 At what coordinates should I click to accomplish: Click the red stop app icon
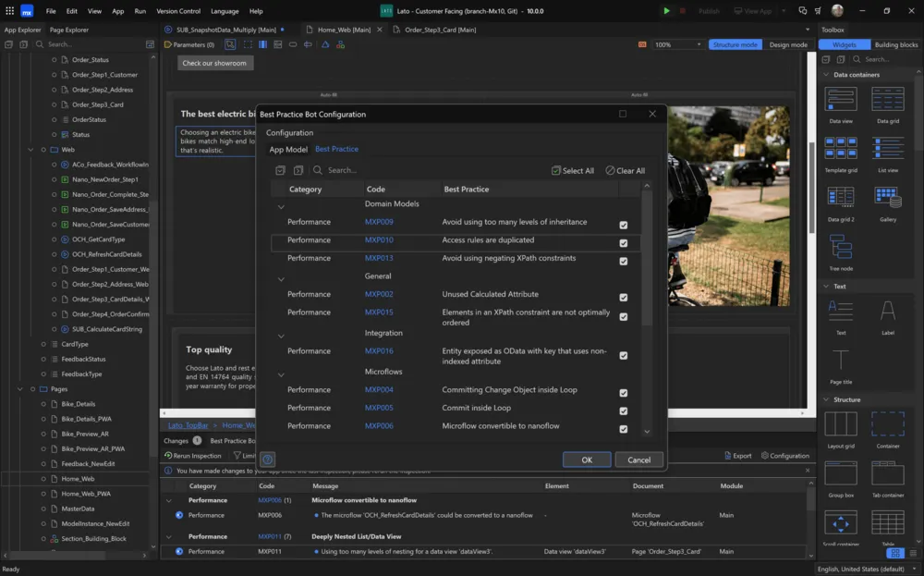683,10
